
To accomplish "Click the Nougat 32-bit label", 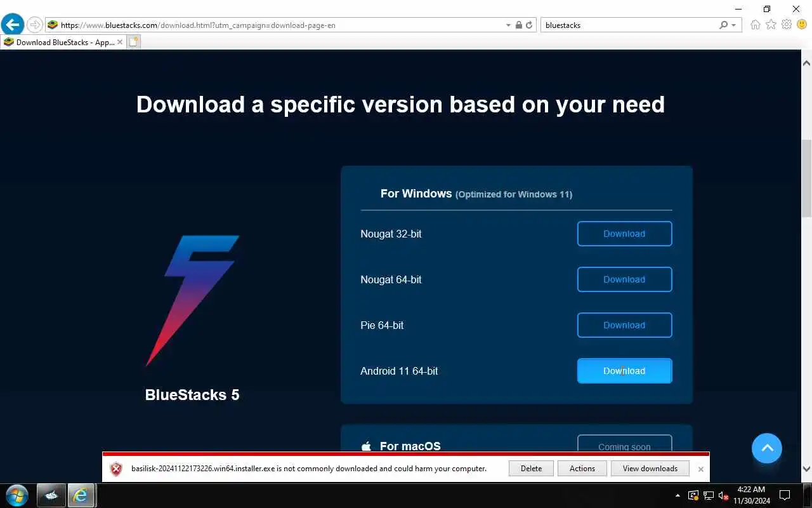I will [391, 234].
